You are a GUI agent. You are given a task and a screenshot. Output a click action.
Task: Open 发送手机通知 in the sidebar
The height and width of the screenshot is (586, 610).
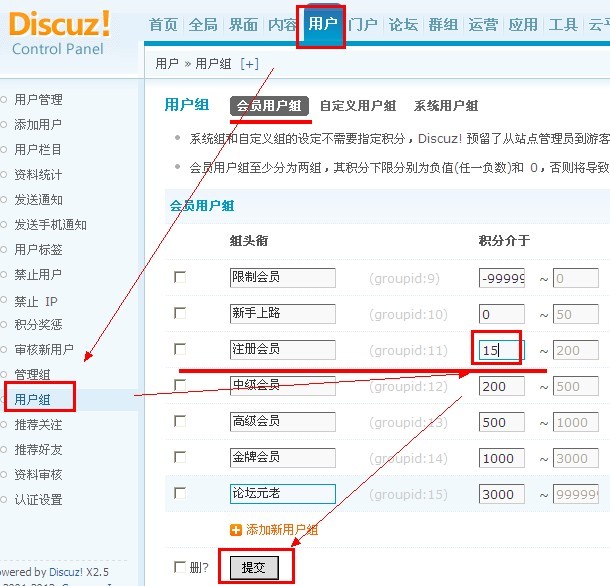click(50, 225)
